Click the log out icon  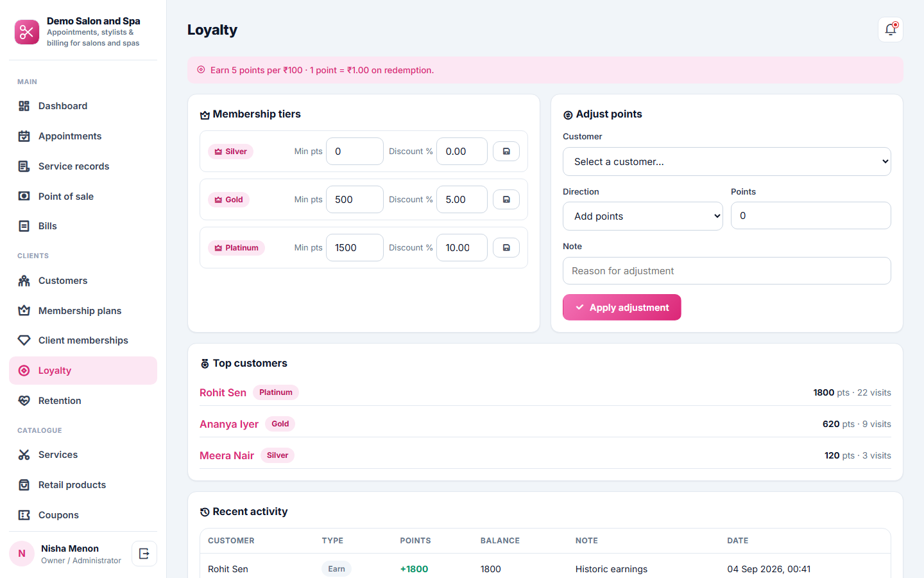(144, 554)
